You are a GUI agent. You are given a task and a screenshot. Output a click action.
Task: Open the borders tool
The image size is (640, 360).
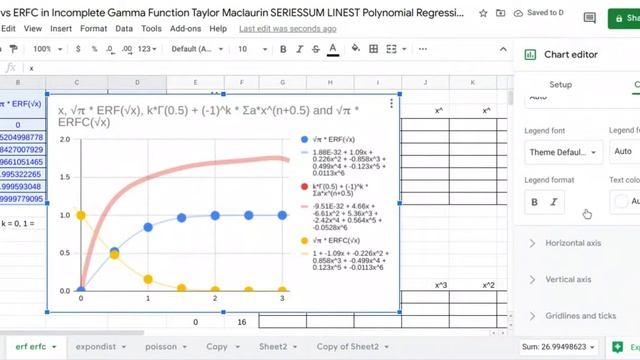[x=373, y=49]
